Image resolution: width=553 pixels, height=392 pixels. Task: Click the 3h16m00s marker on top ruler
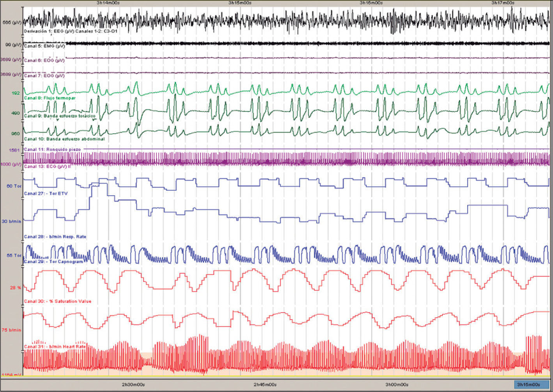371,3
